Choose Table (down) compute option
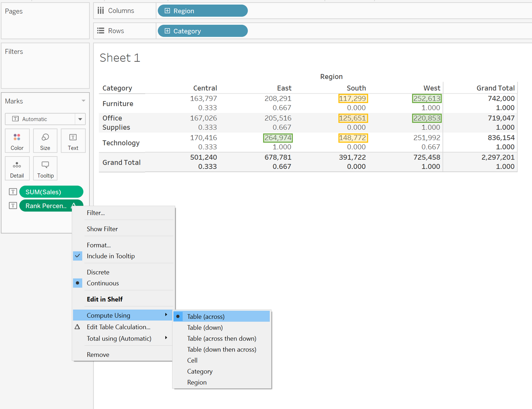532x409 pixels. [205, 327]
